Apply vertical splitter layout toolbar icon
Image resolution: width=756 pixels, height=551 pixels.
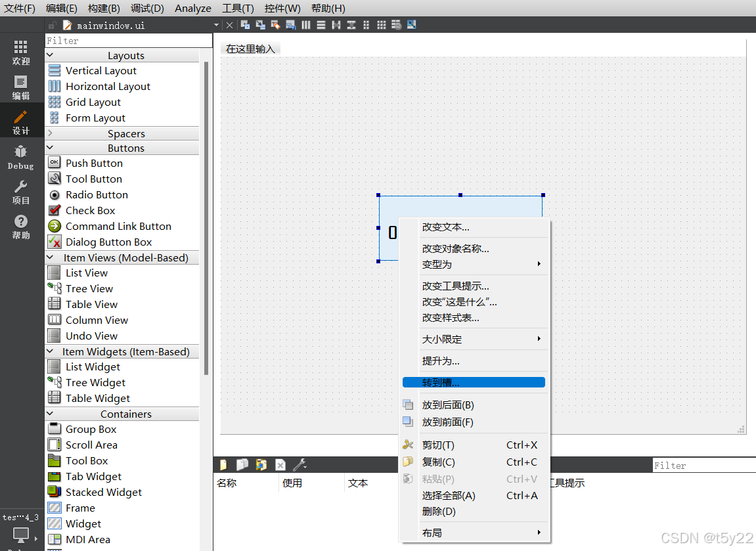coord(351,25)
